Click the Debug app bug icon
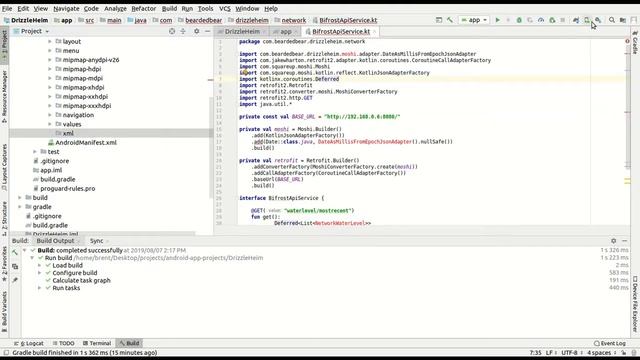The width and height of the screenshot is (640, 360). coord(519,20)
